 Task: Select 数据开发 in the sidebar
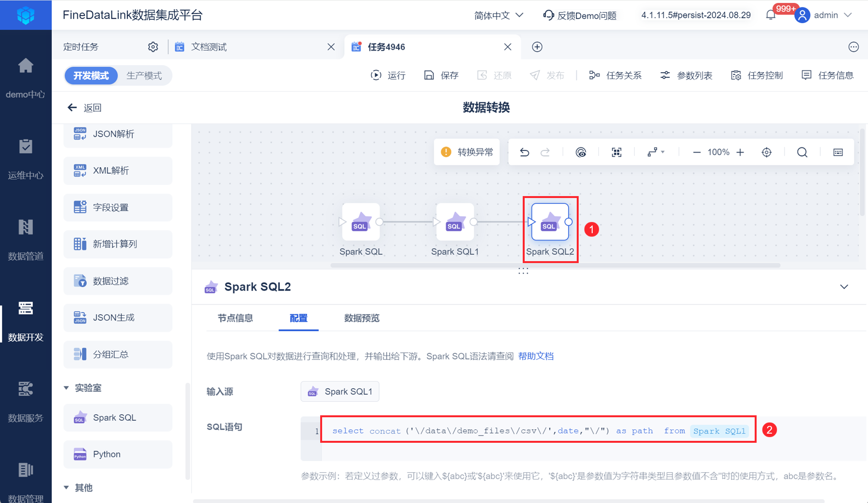point(26,320)
